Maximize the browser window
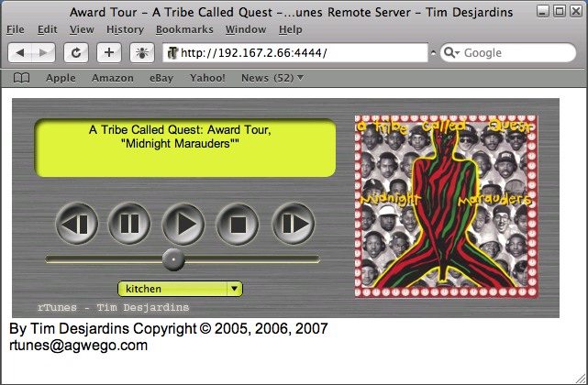This screenshot has height=385, width=588. [560, 11]
